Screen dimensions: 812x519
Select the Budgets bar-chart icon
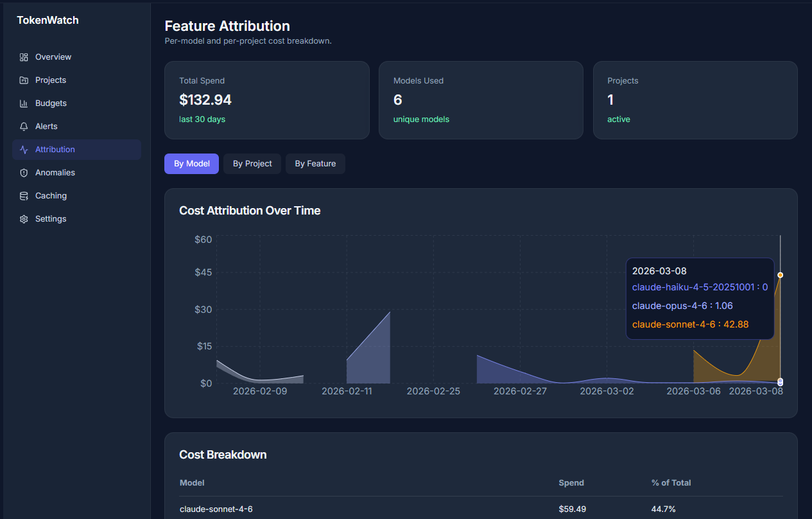24,103
